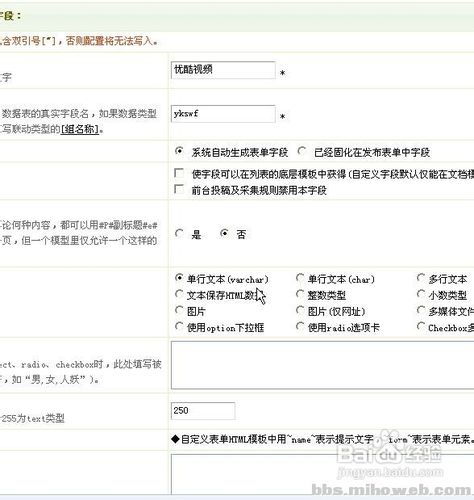Choose 否 radio button
The width and height of the screenshot is (474, 500).
[225, 233]
